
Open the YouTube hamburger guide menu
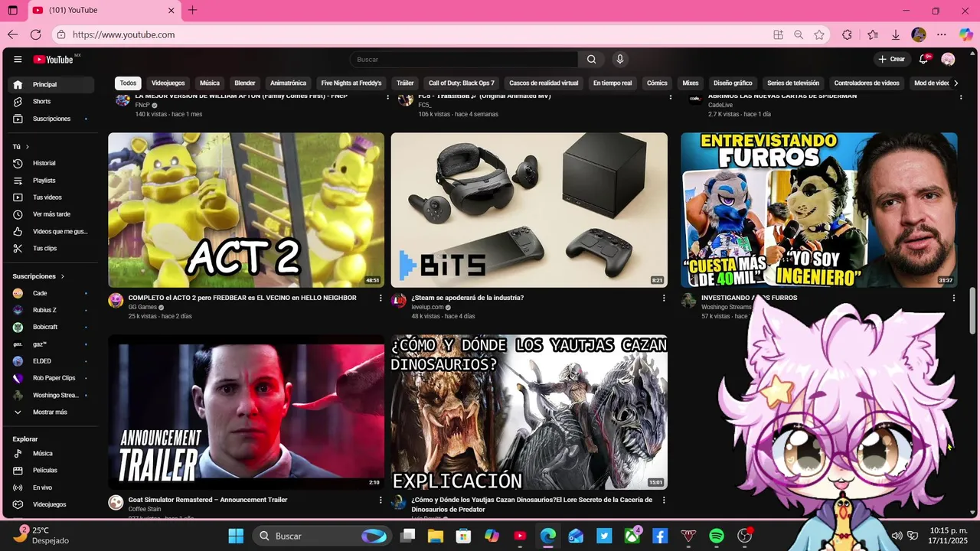coord(18,59)
